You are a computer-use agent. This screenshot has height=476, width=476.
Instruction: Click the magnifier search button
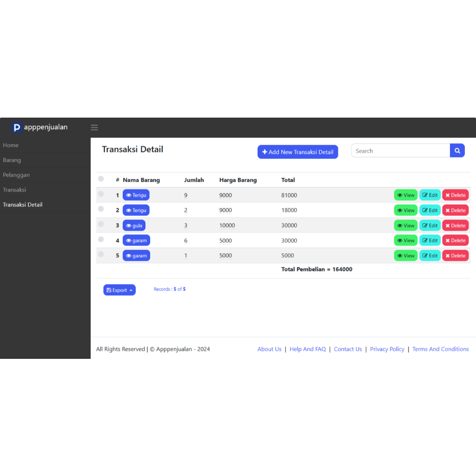coord(457,151)
